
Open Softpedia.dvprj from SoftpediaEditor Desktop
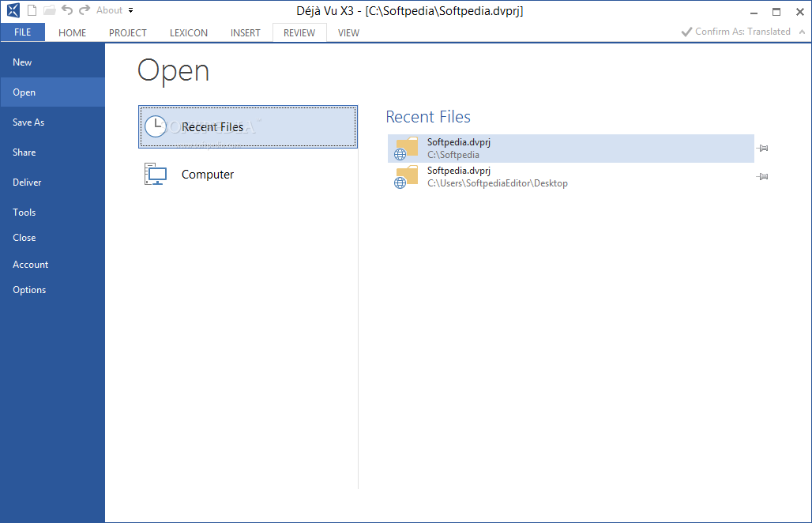pos(570,177)
